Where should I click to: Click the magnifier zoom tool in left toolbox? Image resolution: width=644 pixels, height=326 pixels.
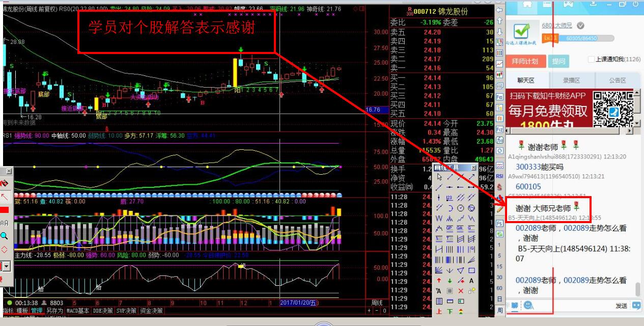(x=4, y=236)
